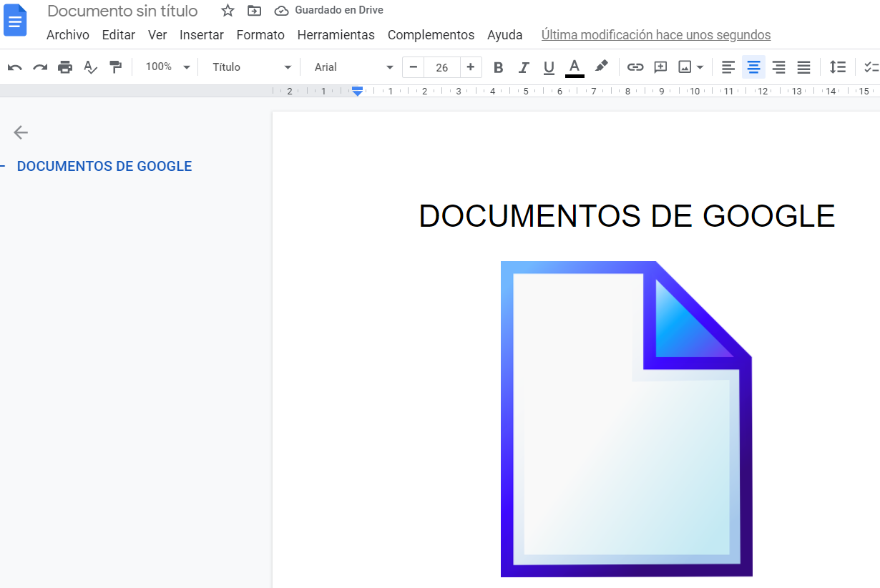Open the paragraph style dropdown showing Título
Viewport: 880px width, 588px height.
[249, 67]
